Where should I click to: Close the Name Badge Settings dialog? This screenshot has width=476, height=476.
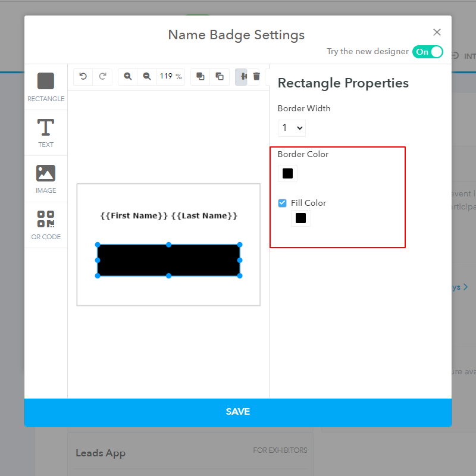point(437,32)
